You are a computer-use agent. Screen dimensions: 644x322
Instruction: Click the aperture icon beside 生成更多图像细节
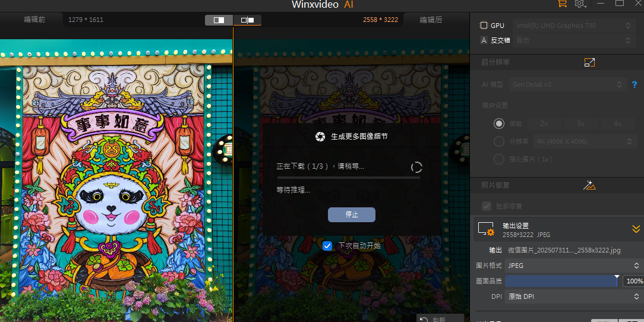320,137
